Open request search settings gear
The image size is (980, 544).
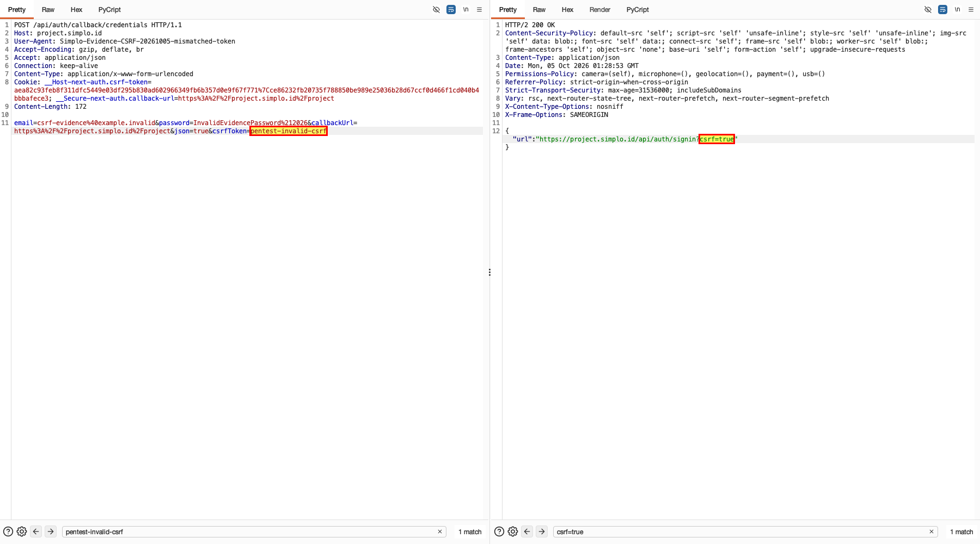click(x=22, y=531)
